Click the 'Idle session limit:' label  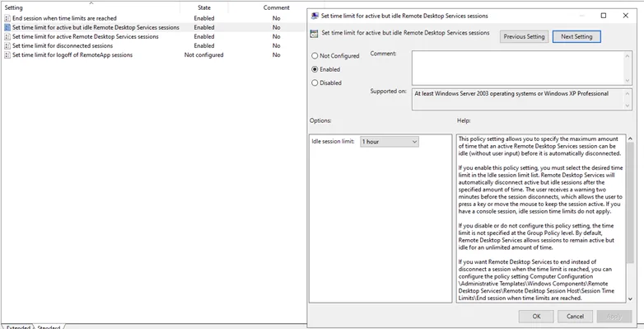333,142
